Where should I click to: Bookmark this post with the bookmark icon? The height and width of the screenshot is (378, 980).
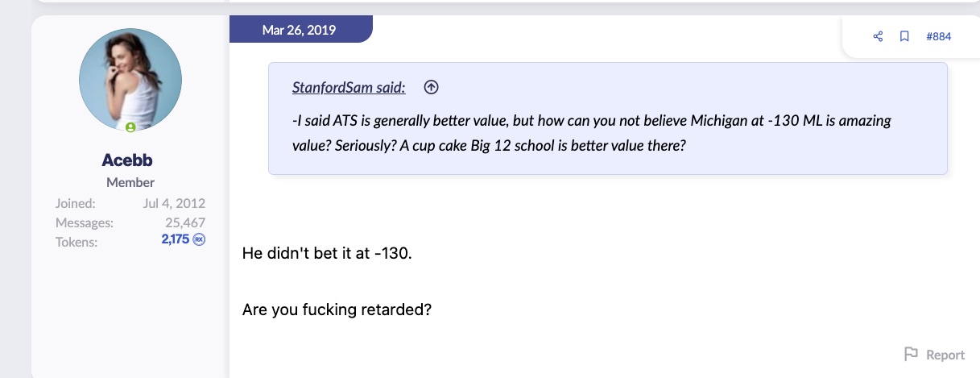point(904,36)
